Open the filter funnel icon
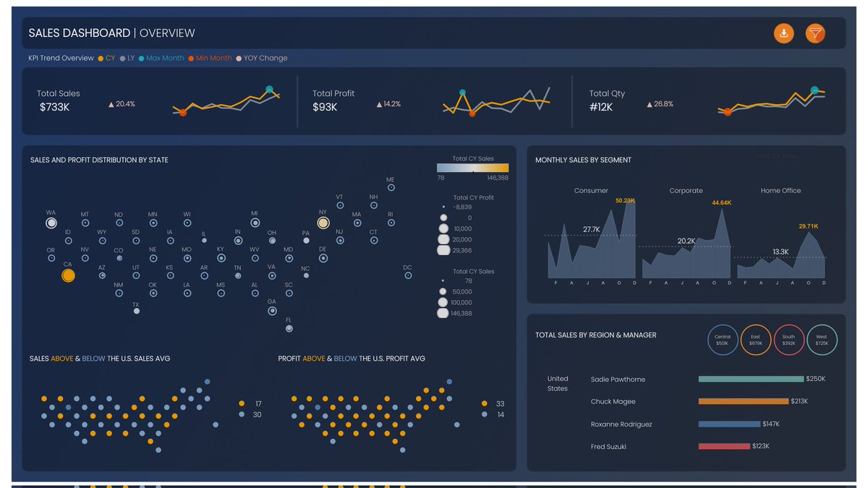Screen dimensions: 868x488 [815, 33]
